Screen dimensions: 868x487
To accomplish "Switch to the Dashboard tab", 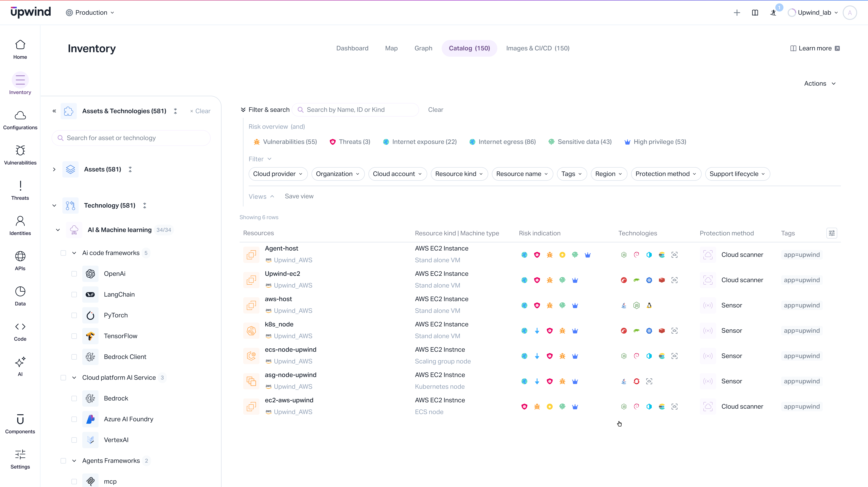I will click(352, 48).
